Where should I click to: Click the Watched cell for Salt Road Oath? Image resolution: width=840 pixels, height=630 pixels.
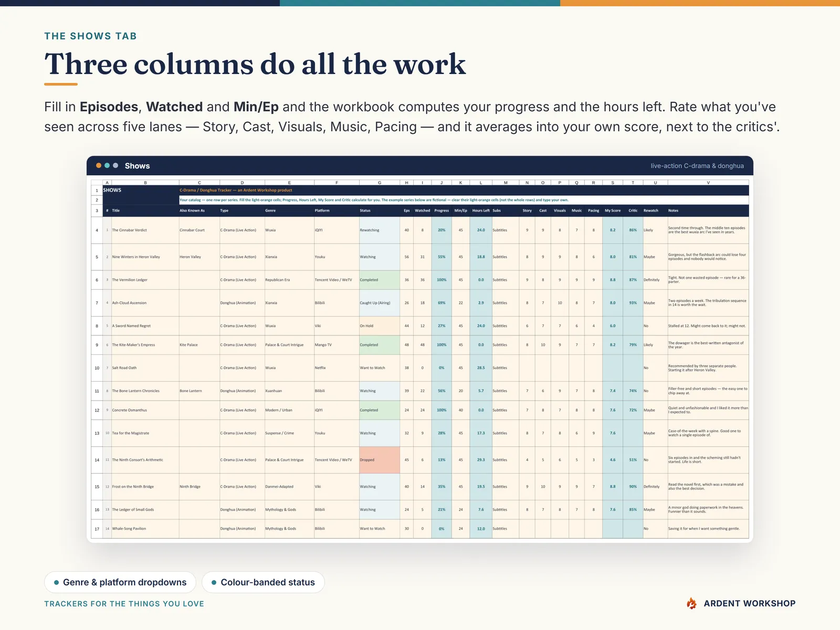[422, 368]
